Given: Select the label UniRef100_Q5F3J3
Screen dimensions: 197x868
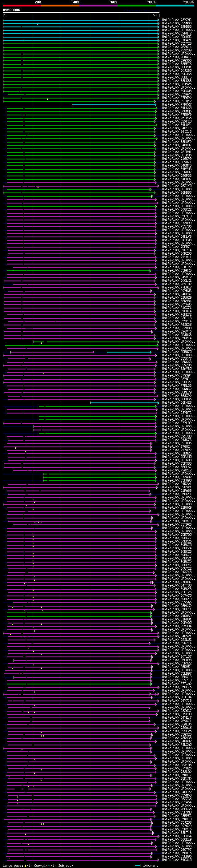Looking at the screenshot, I should 177,216.
